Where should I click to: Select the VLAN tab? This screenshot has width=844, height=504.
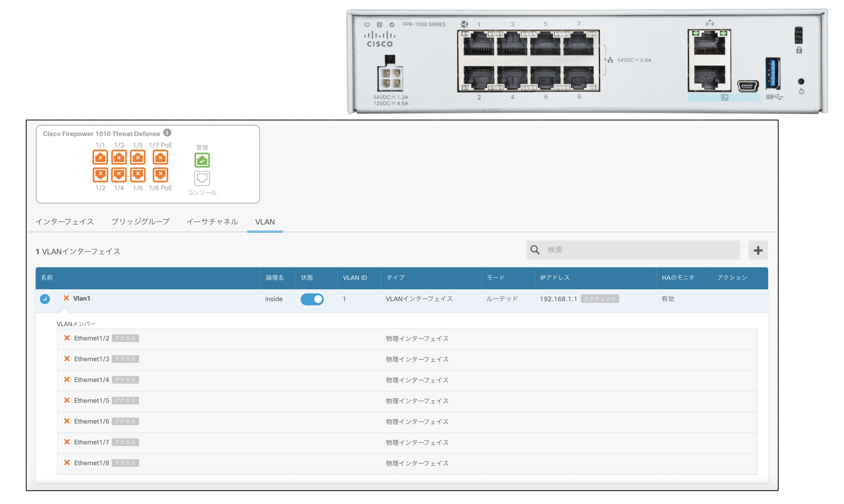pyautogui.click(x=265, y=222)
